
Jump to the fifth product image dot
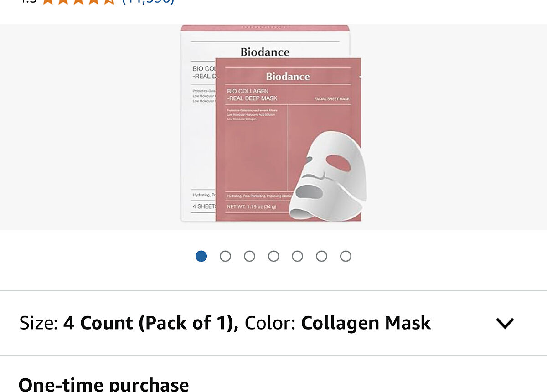click(297, 256)
